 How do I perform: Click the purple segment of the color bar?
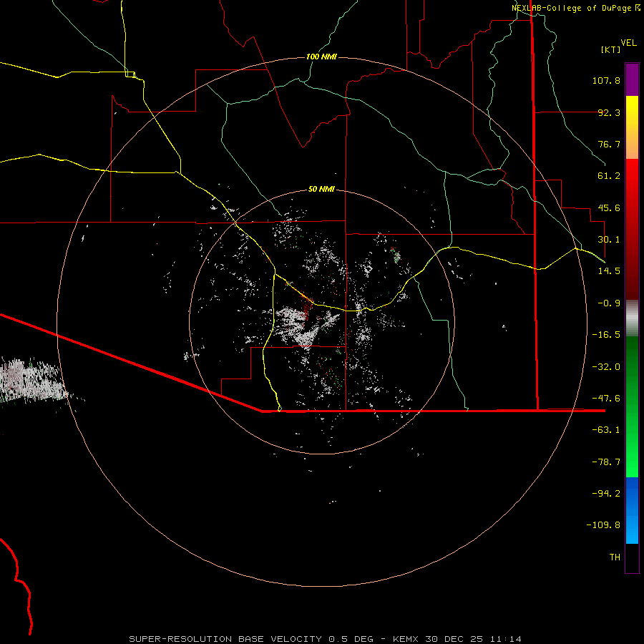(632, 80)
